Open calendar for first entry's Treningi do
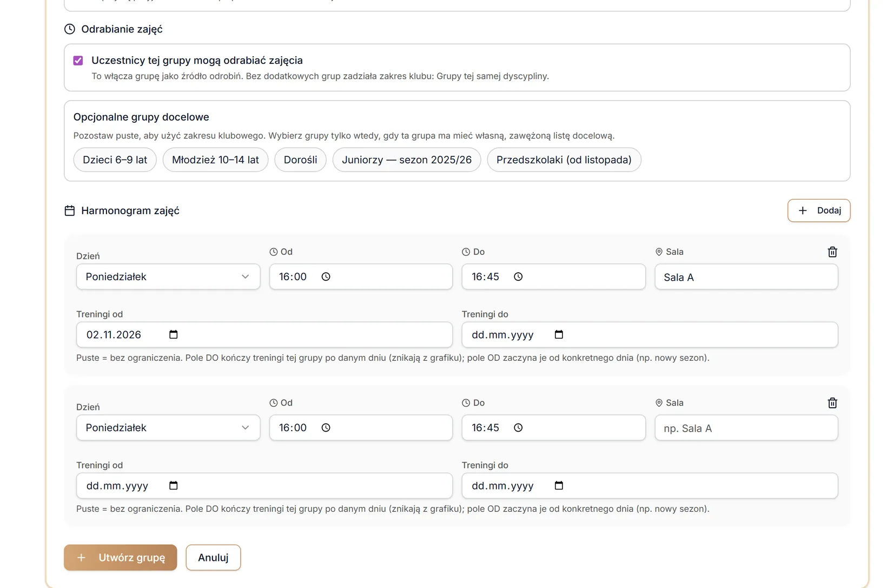This screenshot has height=588, width=887. click(x=559, y=334)
